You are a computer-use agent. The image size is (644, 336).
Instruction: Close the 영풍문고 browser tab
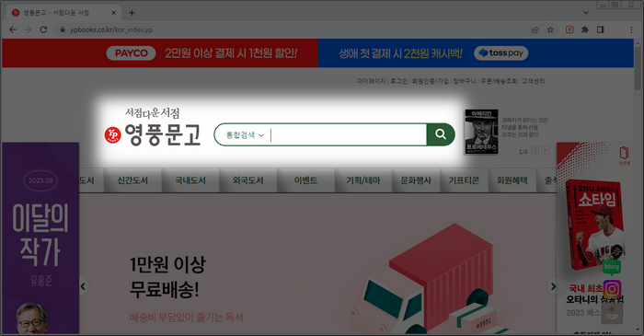[x=114, y=13]
